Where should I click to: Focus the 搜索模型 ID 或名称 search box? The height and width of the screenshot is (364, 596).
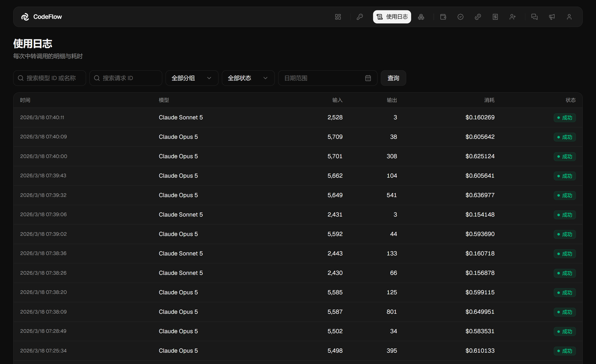50,78
